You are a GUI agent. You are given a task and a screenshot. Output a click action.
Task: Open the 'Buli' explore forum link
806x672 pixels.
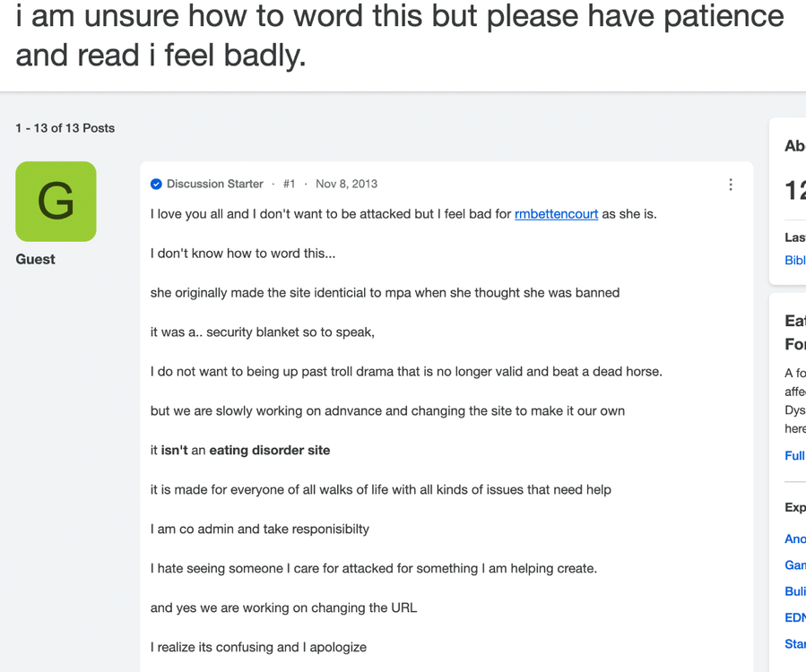click(795, 590)
